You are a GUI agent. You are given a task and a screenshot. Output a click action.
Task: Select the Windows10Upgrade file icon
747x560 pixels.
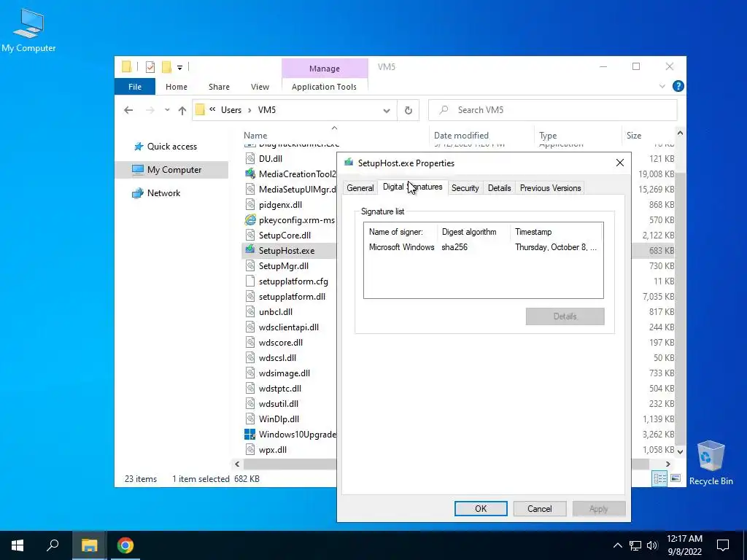tap(249, 435)
